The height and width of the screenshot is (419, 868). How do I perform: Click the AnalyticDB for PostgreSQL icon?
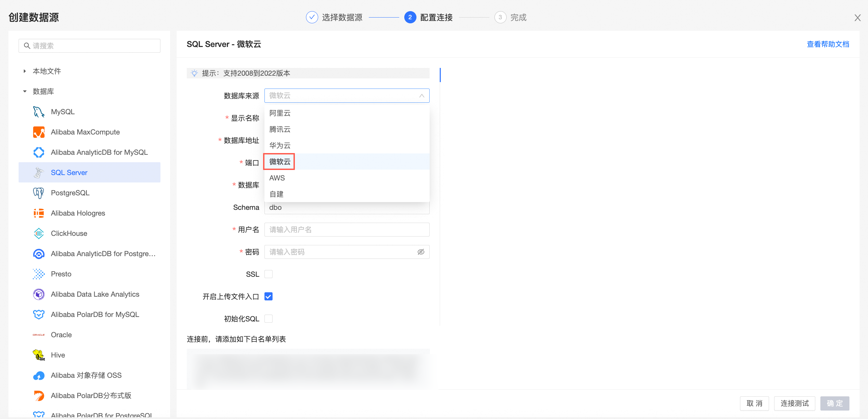tap(39, 254)
